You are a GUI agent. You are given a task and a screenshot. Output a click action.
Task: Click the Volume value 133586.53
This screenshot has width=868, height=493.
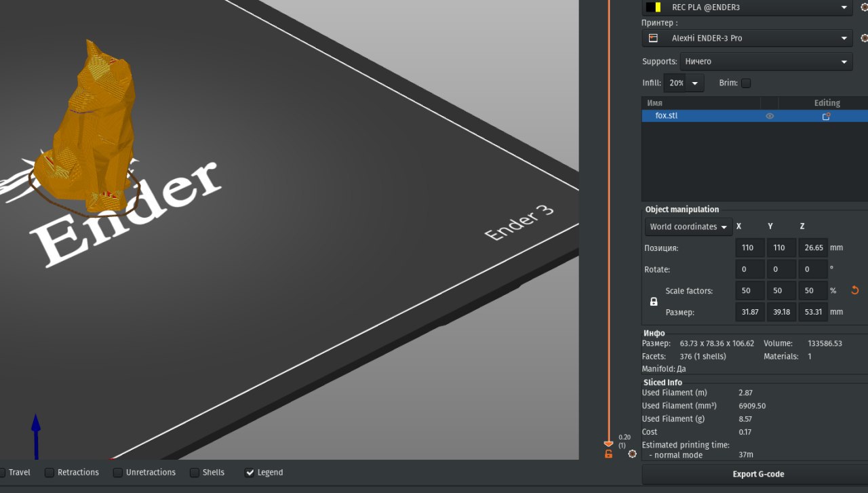point(825,343)
